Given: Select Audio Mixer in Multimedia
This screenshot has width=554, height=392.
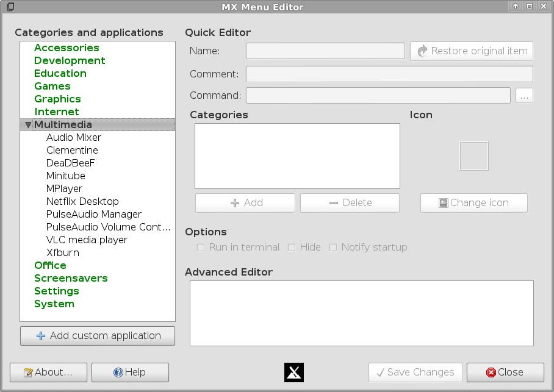Looking at the screenshot, I should click(x=74, y=137).
